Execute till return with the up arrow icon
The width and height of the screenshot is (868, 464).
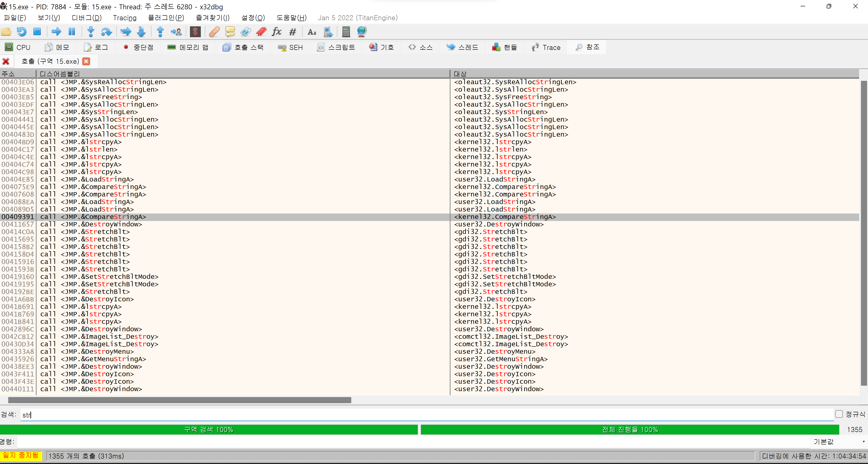(x=160, y=32)
